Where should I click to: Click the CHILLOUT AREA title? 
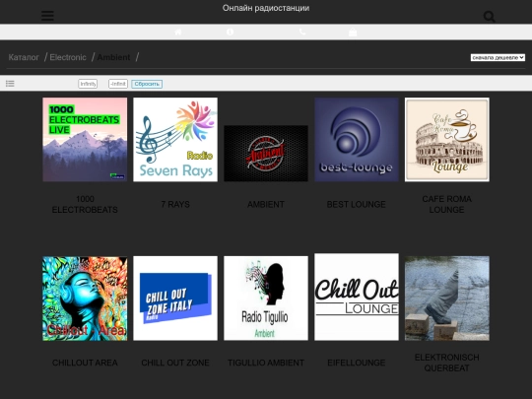coord(85,363)
